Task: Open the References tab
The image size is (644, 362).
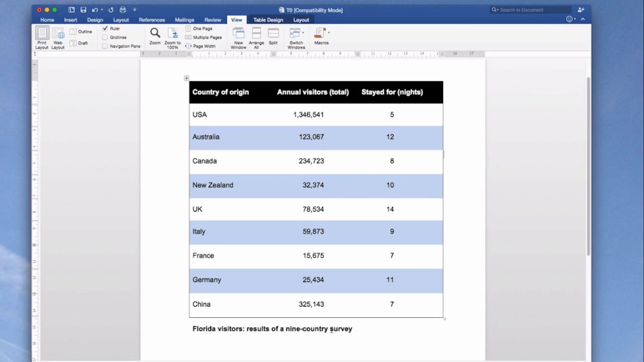Action: [x=152, y=20]
